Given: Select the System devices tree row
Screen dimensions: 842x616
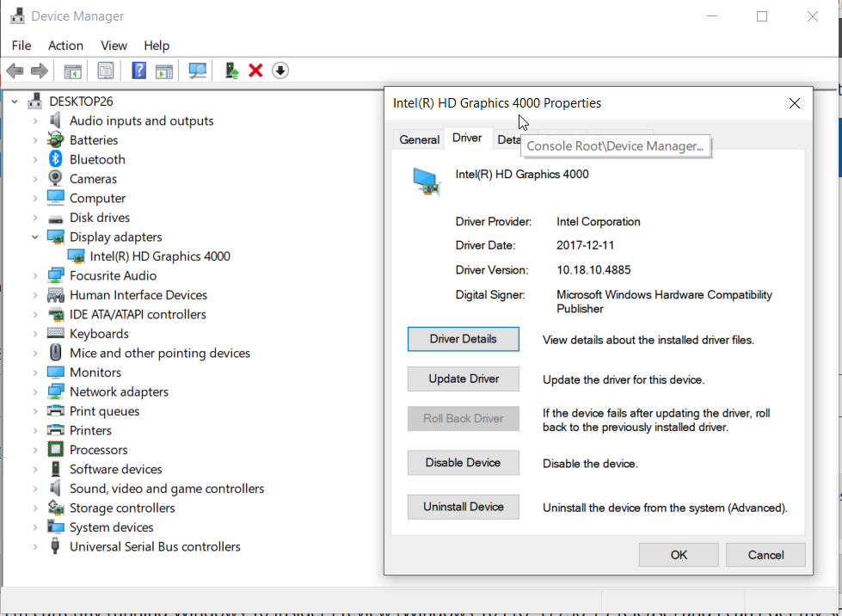Looking at the screenshot, I should point(112,527).
